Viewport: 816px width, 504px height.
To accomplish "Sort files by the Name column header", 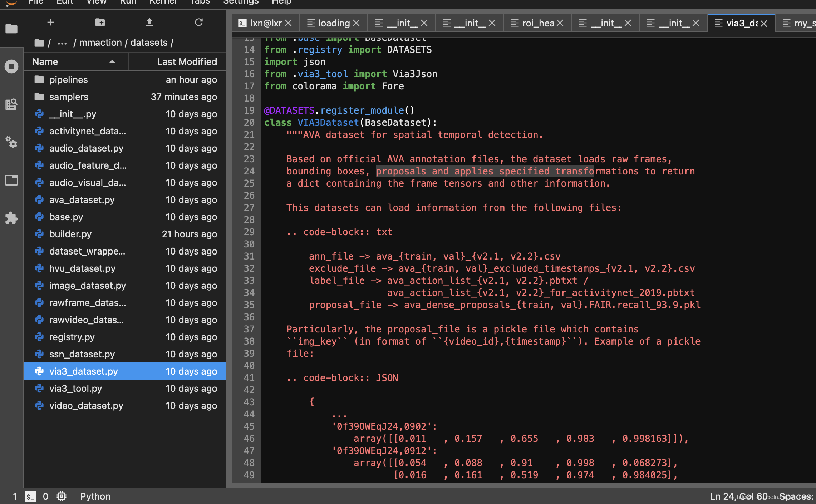I will click(45, 62).
